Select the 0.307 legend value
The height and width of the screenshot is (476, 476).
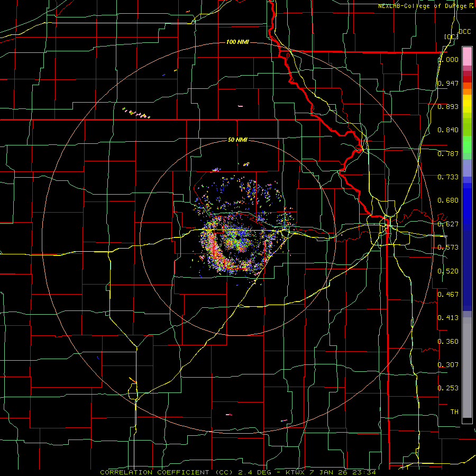448,364
